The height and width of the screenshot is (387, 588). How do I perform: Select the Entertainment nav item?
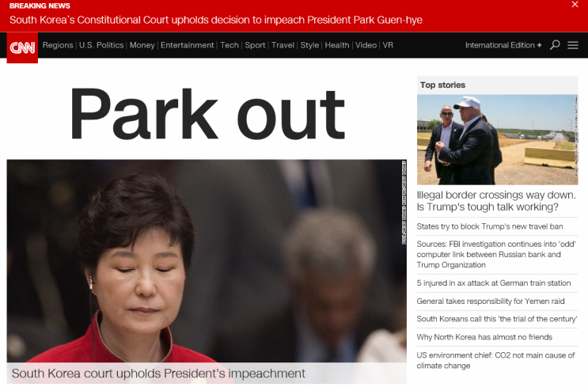click(187, 45)
